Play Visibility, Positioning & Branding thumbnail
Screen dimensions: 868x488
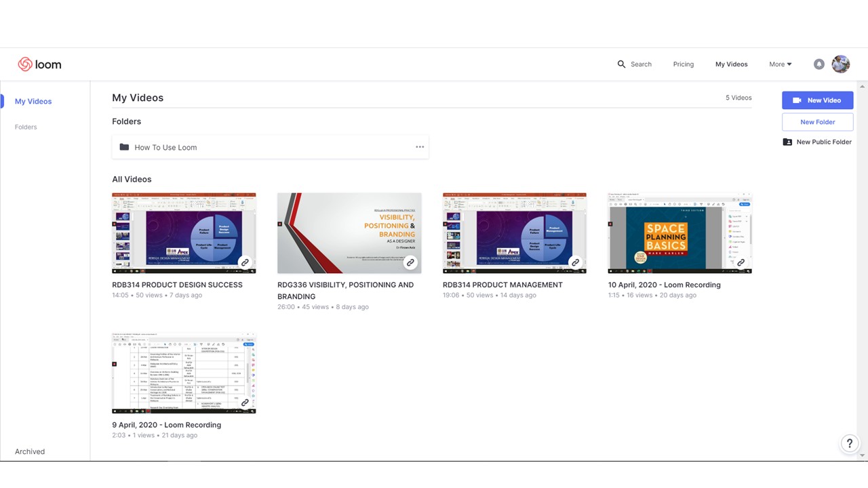click(349, 233)
